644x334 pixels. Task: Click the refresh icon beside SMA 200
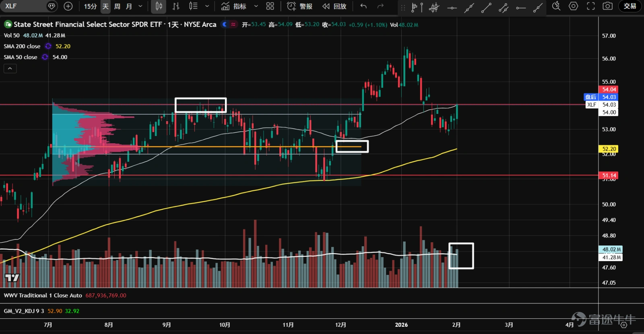(48, 46)
